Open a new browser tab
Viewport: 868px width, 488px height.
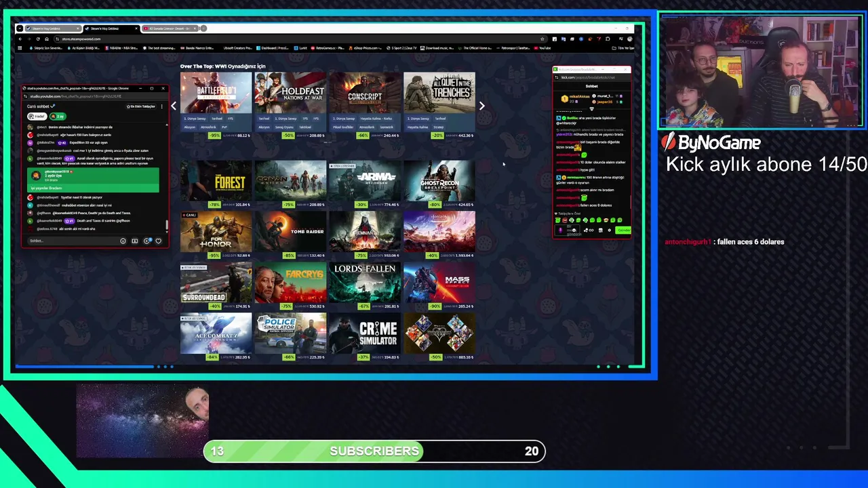[203, 28]
